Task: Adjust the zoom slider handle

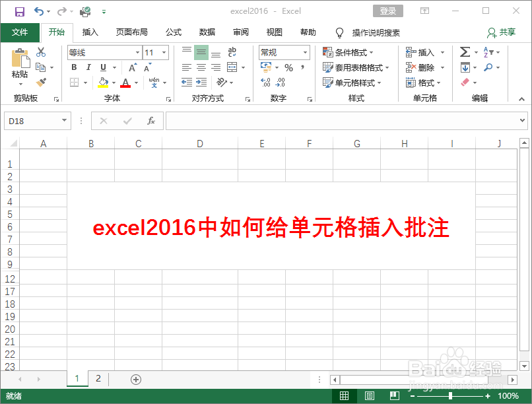Action: pyautogui.click(x=451, y=396)
